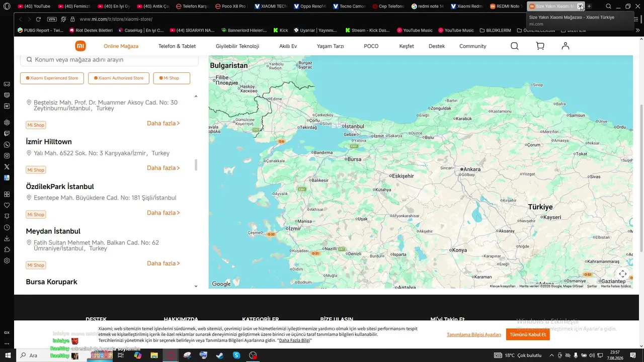The width and height of the screenshot is (644, 362).
Task: Open Community nav item
Action: (473, 46)
